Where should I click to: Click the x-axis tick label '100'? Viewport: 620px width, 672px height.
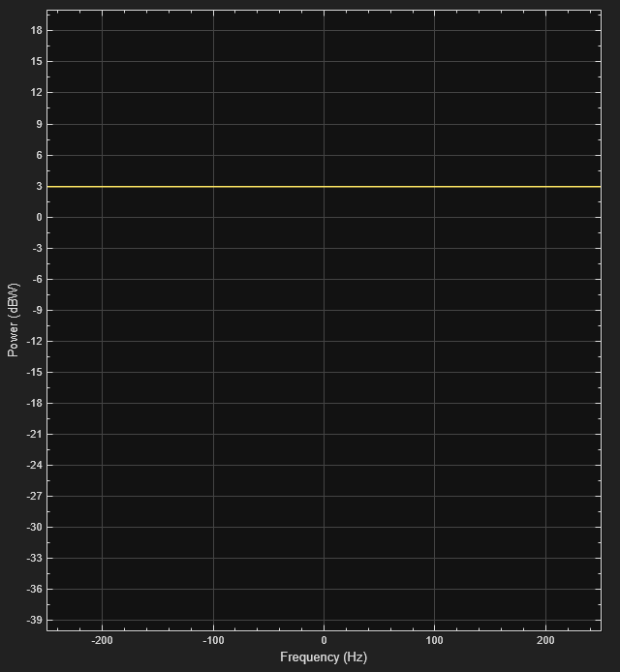[x=434, y=640]
